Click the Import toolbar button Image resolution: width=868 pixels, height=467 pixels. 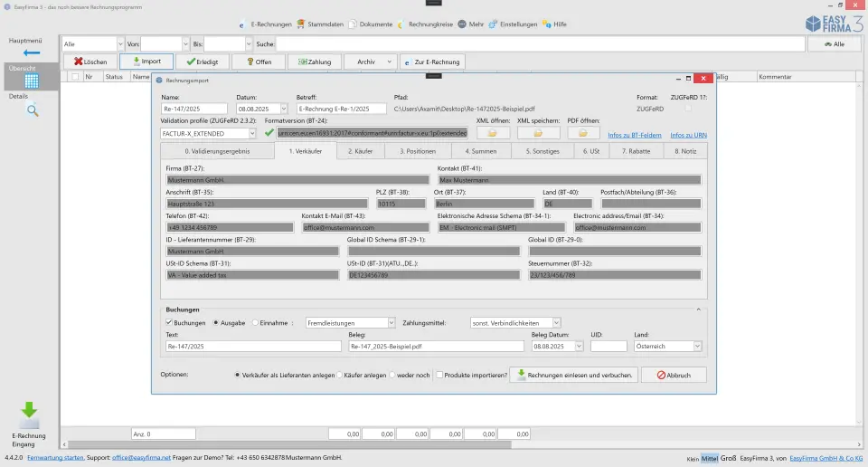click(x=146, y=62)
